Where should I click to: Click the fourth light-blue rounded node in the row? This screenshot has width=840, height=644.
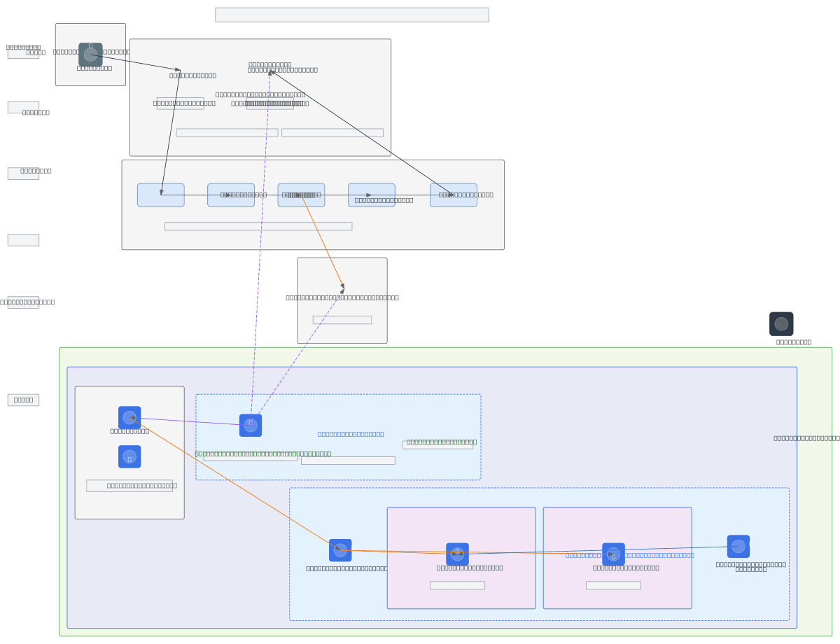372,195
